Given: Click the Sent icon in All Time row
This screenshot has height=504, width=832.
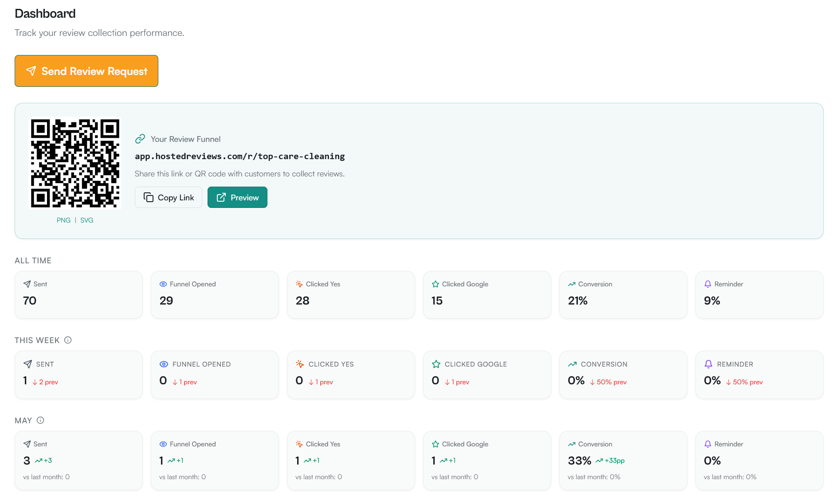Looking at the screenshot, I should (x=27, y=284).
